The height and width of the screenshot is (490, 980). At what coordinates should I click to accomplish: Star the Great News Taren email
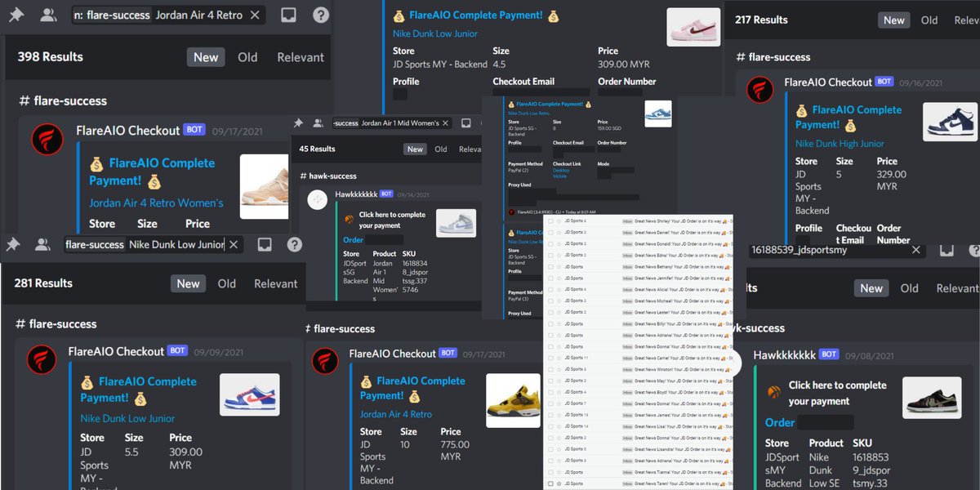coord(559,483)
